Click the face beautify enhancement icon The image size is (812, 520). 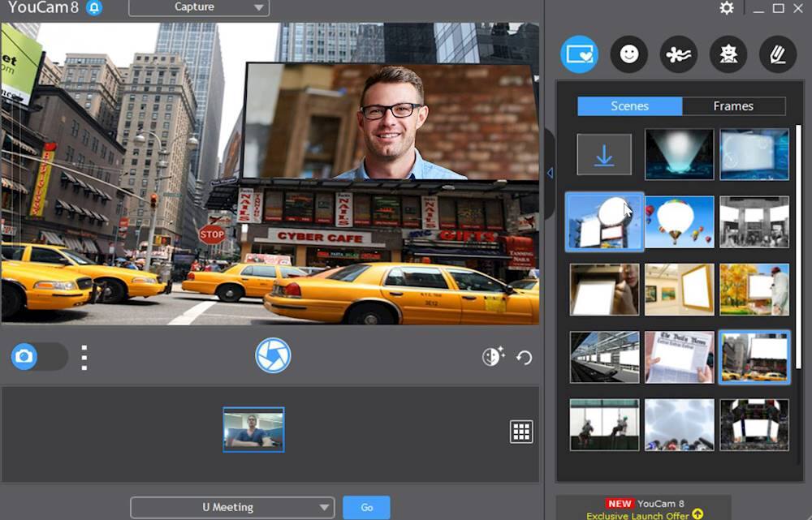493,356
